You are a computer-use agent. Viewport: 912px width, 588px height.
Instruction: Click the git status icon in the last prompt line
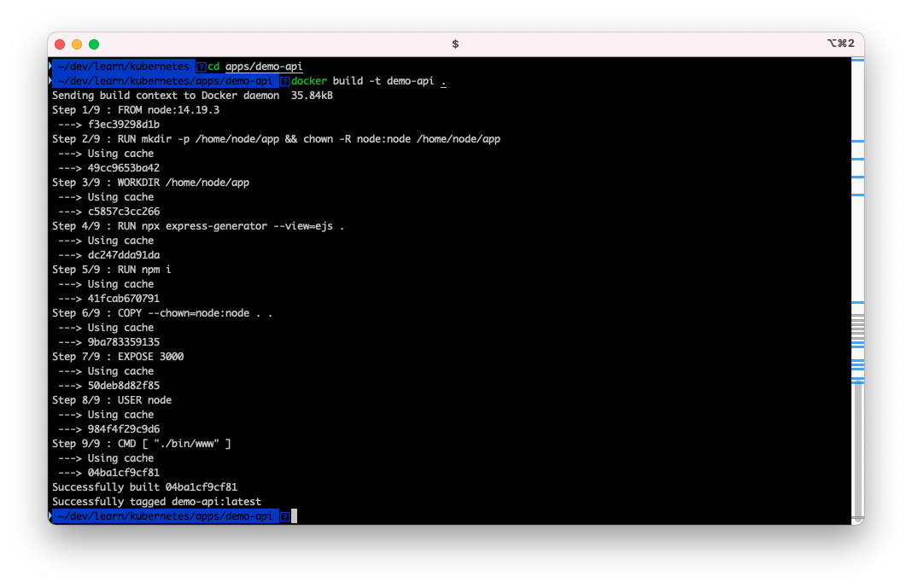pos(284,516)
